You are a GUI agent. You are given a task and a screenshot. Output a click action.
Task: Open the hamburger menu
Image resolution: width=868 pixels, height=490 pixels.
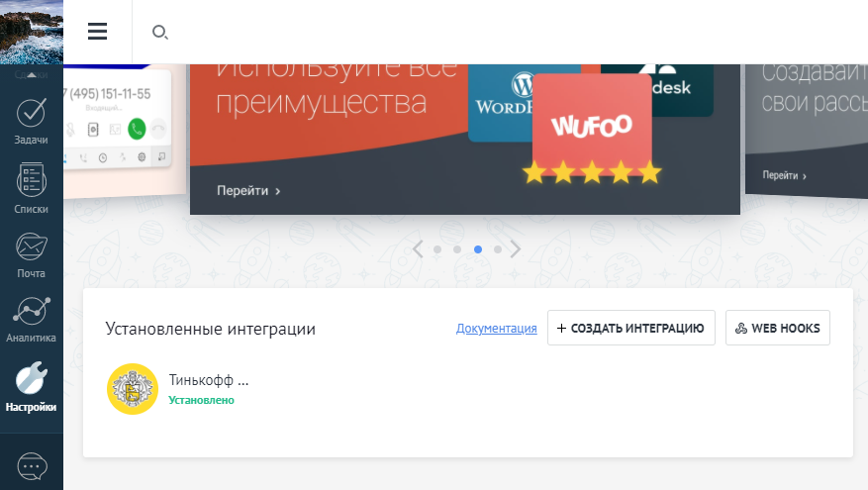(97, 31)
